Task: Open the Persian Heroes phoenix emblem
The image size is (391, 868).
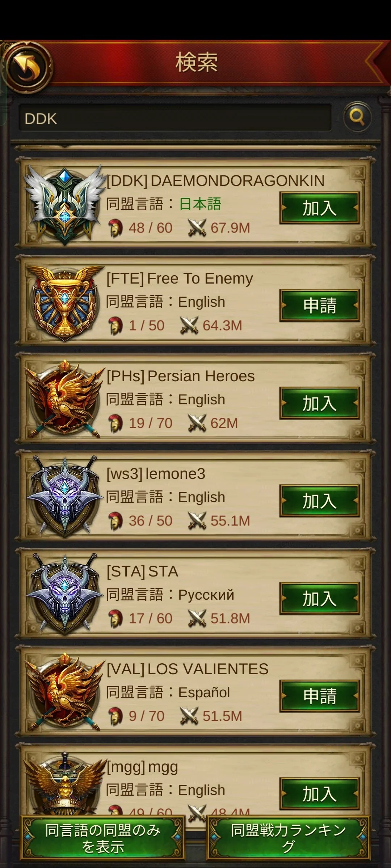Action: click(x=64, y=399)
